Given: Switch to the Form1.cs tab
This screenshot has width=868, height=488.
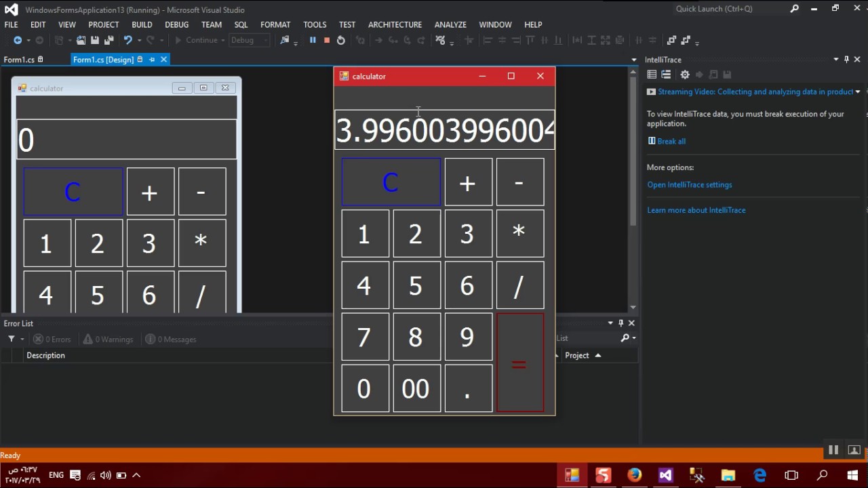Looking at the screenshot, I should pos(19,60).
